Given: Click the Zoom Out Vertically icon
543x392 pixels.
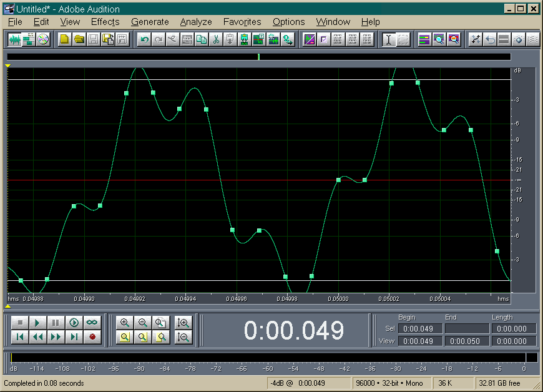Looking at the screenshot, I should (x=183, y=337).
